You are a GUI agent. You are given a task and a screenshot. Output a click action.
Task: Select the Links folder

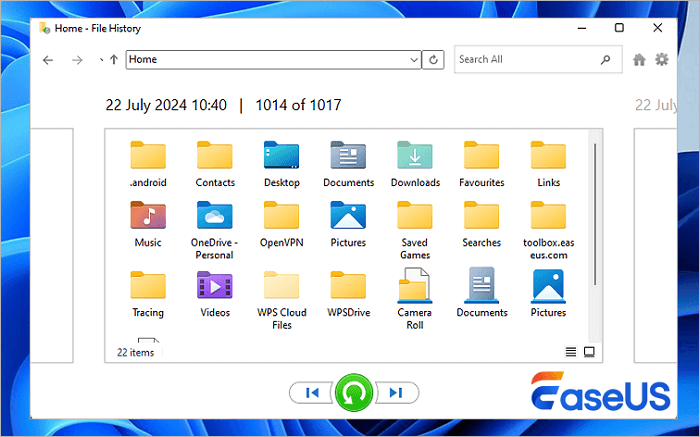point(548,163)
